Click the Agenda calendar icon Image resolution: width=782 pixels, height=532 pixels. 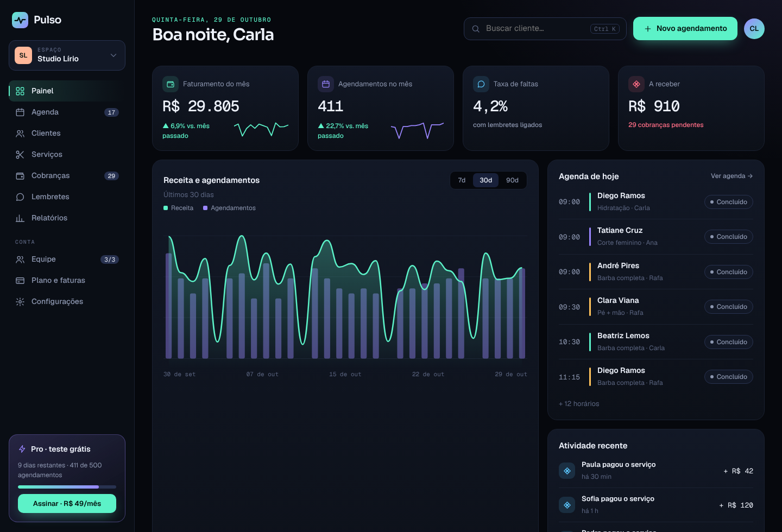point(20,112)
